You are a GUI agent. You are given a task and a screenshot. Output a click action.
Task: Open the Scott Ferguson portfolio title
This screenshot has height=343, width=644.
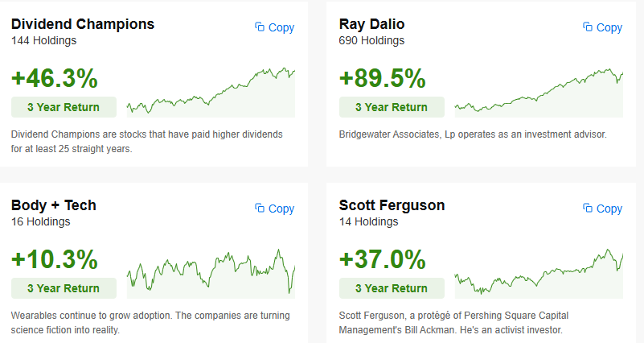[x=392, y=205]
